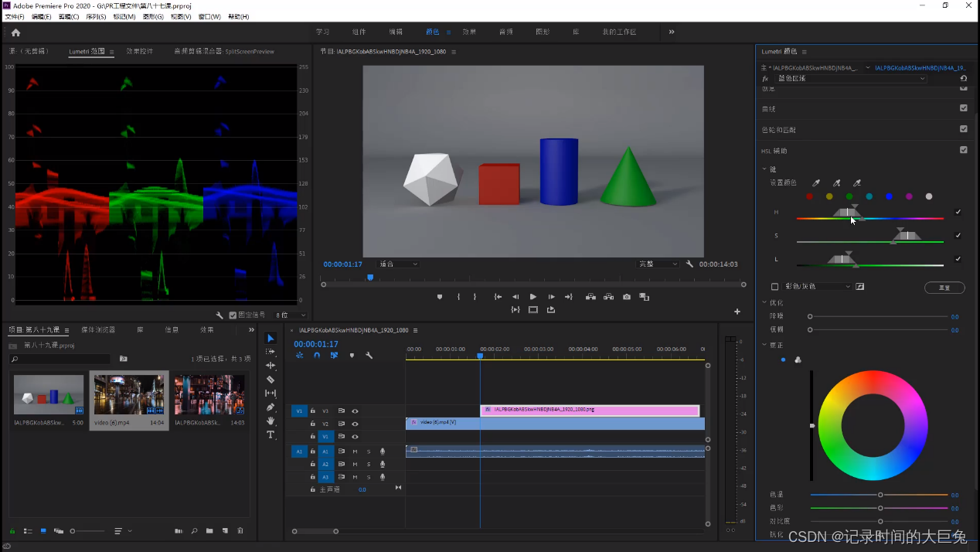This screenshot has width=980, height=552.
Task: Open the 8 位 bit depth dropdown
Action: pyautogui.click(x=291, y=315)
